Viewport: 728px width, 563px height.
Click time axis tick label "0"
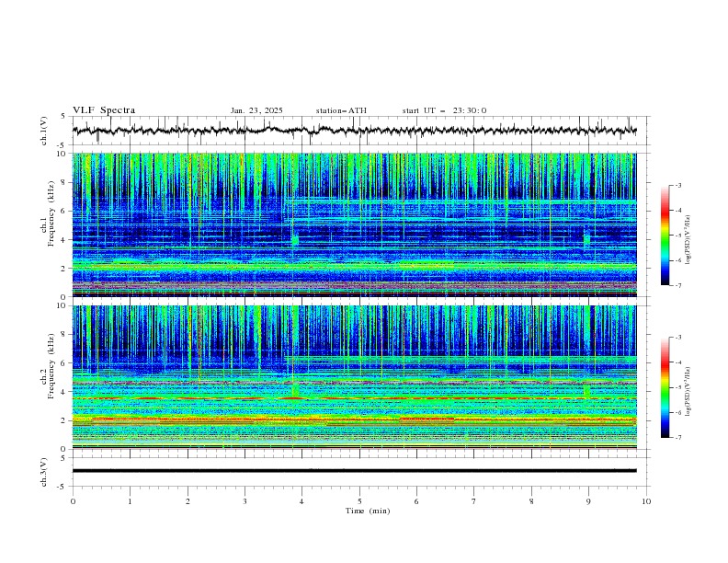(73, 501)
